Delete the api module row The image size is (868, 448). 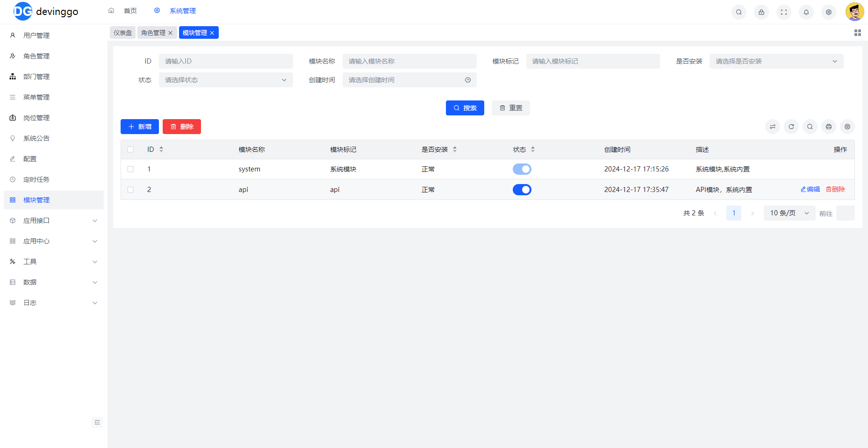(835, 189)
